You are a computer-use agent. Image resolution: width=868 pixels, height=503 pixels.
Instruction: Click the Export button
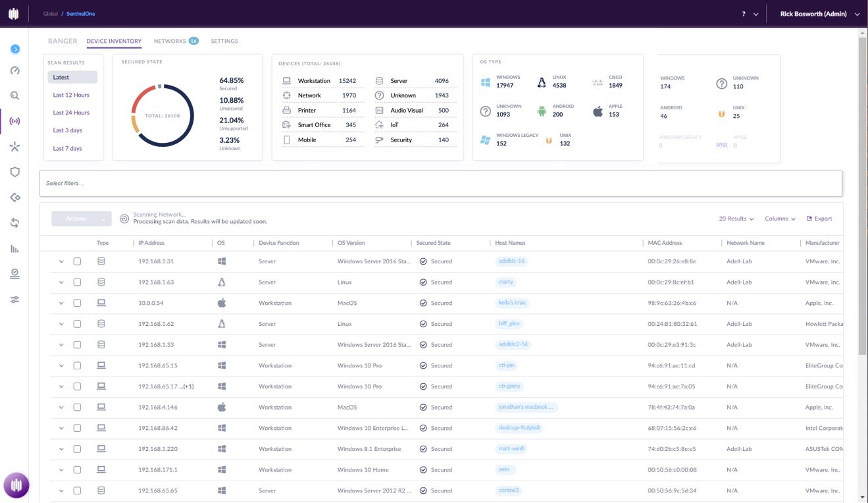pyautogui.click(x=819, y=219)
